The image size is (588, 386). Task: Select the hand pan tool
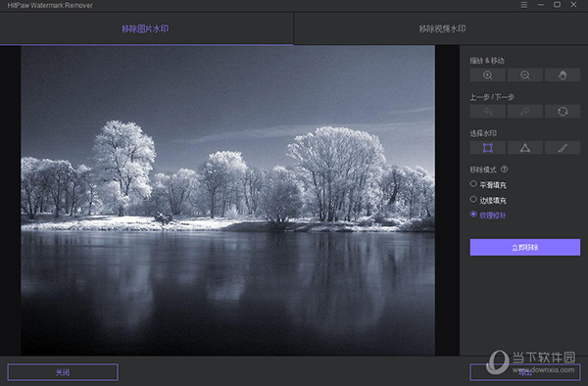tap(563, 75)
